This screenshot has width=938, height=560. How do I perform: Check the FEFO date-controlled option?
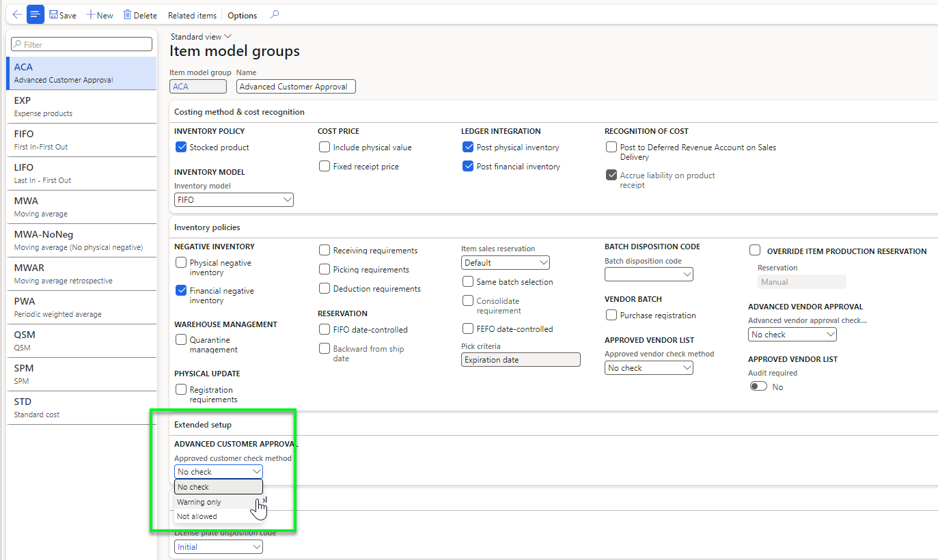pos(468,328)
